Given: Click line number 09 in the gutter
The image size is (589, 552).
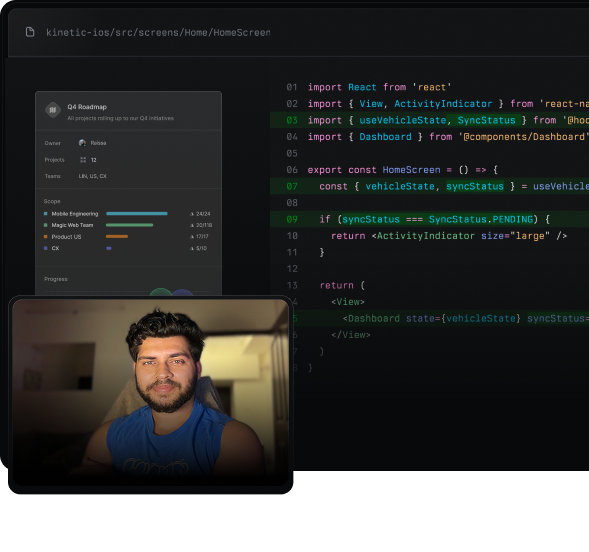Looking at the screenshot, I should (292, 219).
